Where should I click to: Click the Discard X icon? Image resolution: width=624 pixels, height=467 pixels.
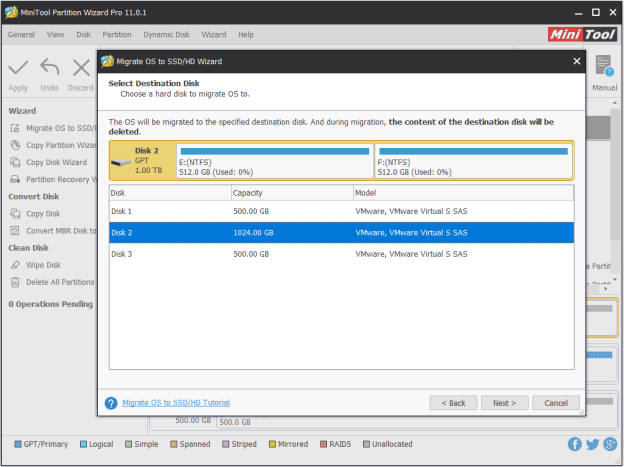pos(81,69)
